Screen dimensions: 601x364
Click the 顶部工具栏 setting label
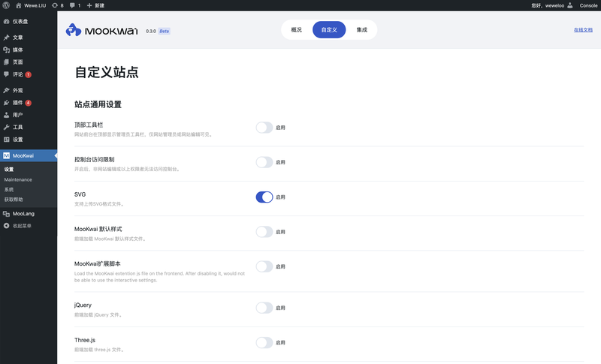[89, 125]
